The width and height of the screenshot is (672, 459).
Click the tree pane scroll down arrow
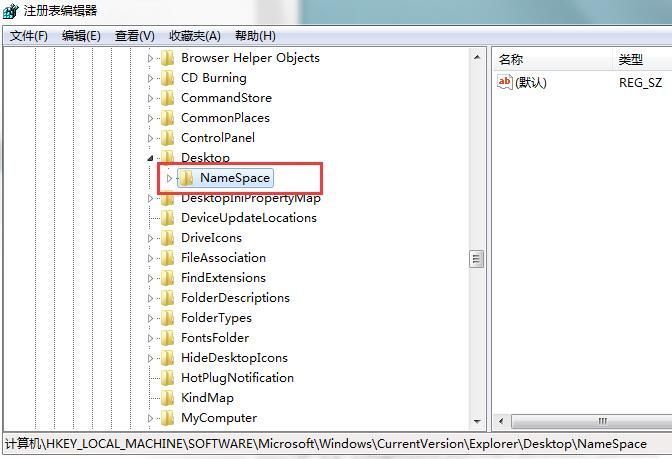click(477, 421)
